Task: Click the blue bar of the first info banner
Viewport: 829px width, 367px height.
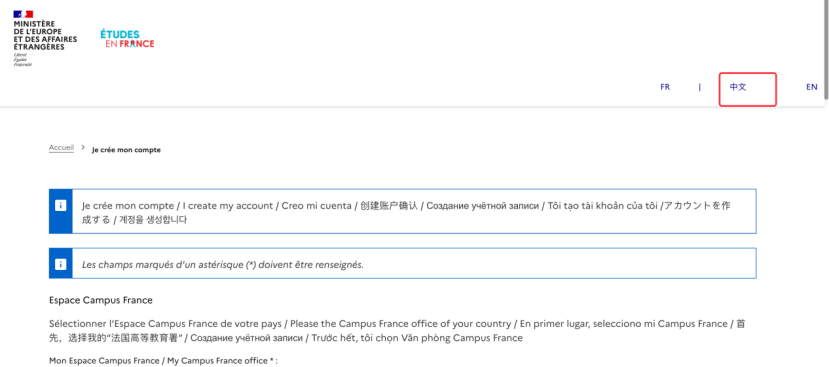Action: (60, 211)
